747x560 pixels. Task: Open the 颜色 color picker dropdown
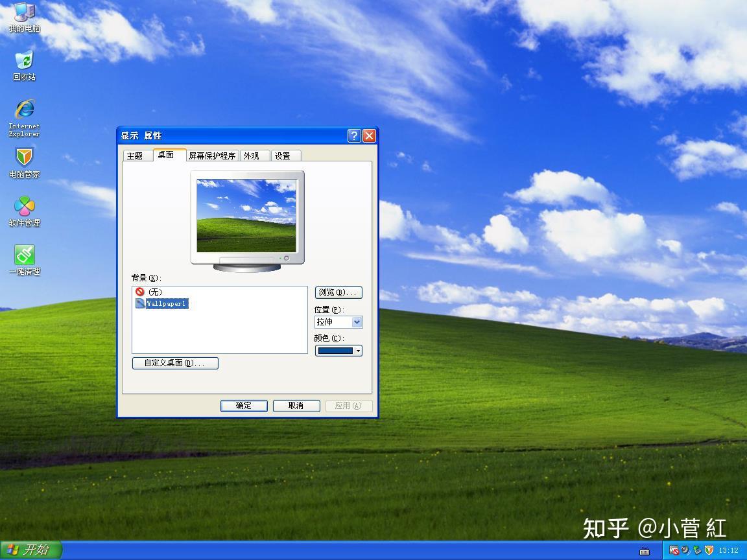pyautogui.click(x=338, y=351)
